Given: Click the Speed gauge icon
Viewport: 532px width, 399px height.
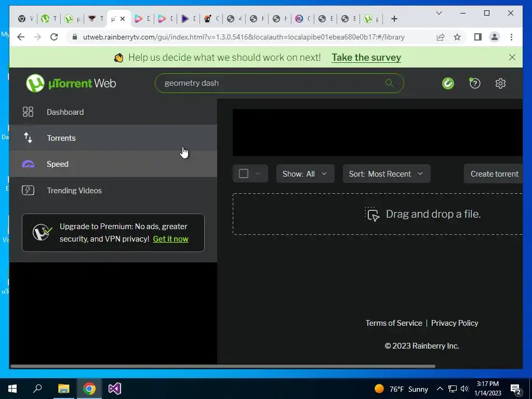Looking at the screenshot, I should click(28, 164).
